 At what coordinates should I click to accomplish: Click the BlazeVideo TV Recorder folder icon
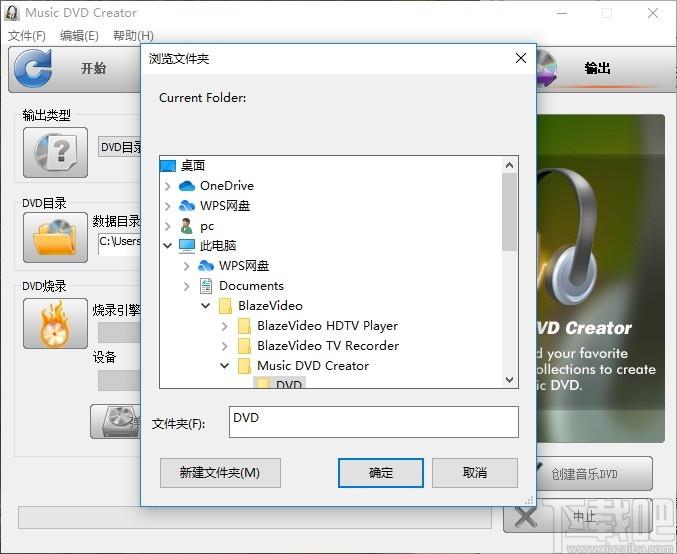click(244, 346)
